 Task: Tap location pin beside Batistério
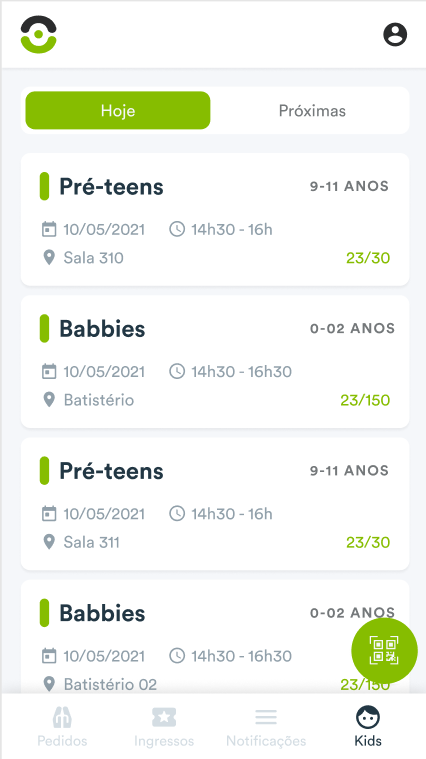(49, 399)
